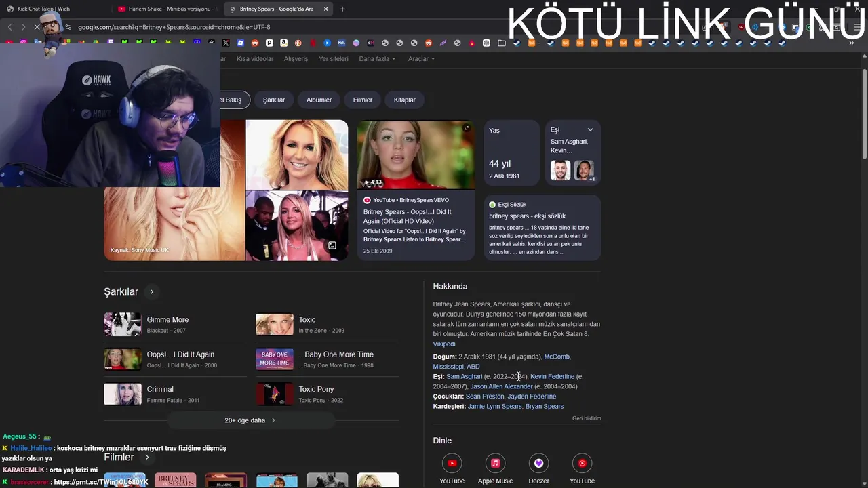Select the Kitaplar chip

pos(405,100)
